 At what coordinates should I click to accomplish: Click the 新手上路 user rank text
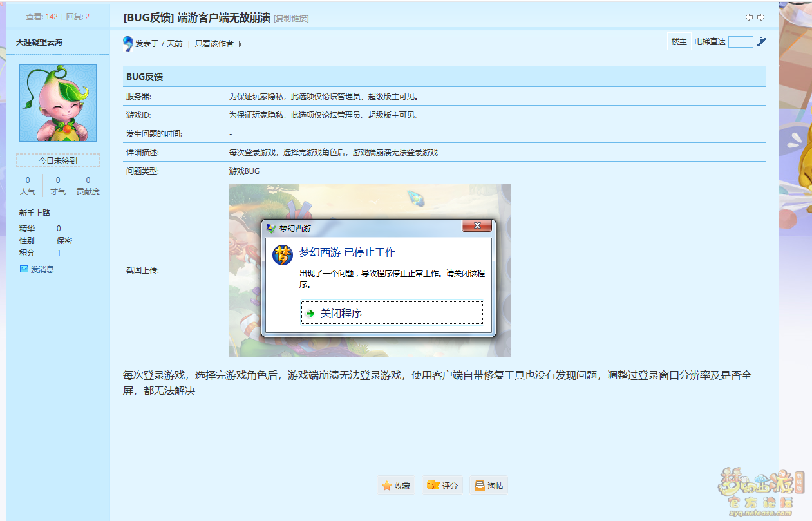coord(35,213)
